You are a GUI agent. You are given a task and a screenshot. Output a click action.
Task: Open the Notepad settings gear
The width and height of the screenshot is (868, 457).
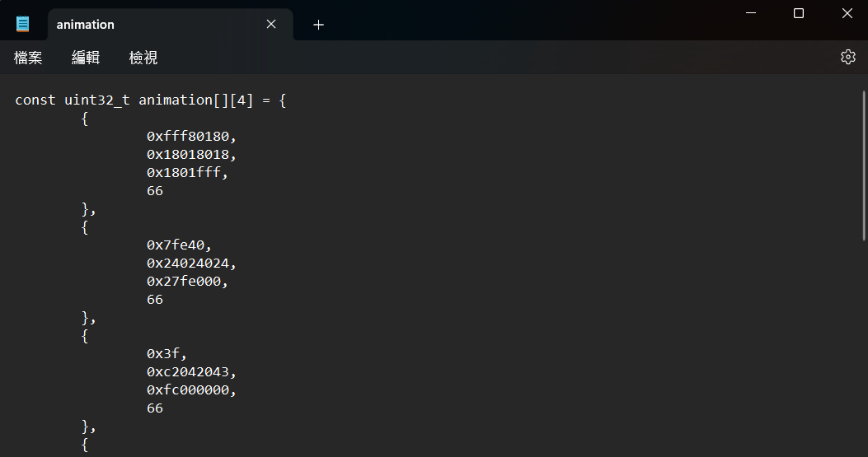point(847,57)
